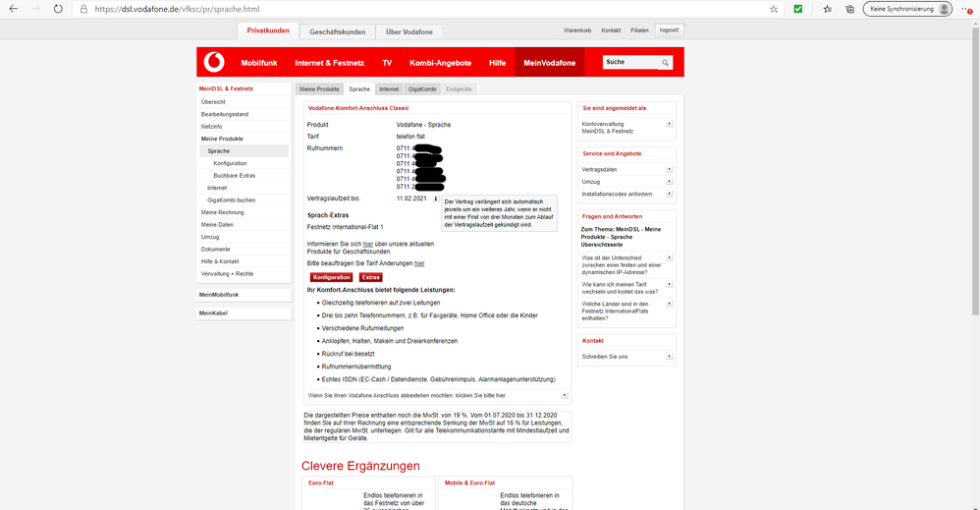Click the Vodafone Anschluss abbestellen arrow
The width and height of the screenshot is (980, 510).
[x=565, y=395]
